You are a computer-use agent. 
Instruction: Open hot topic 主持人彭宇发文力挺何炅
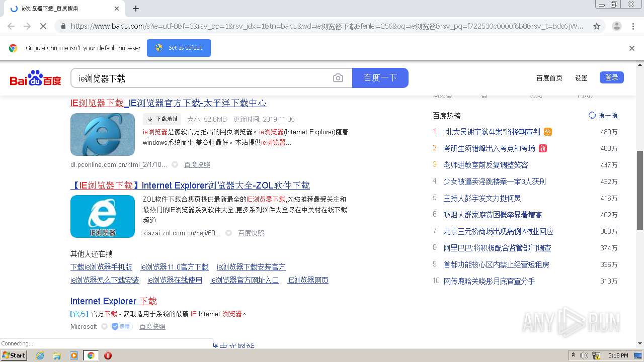(x=482, y=198)
